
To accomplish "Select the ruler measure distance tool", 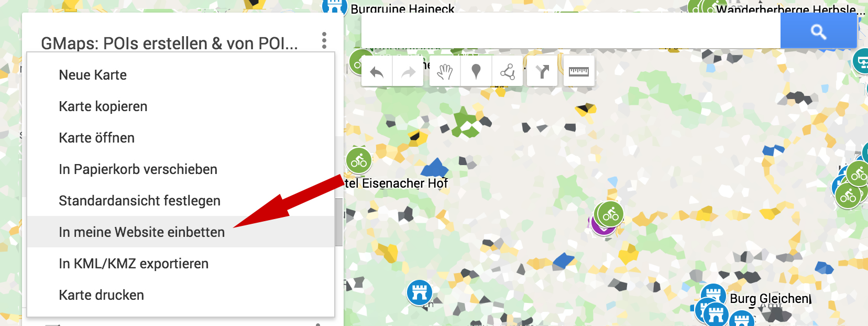I will [578, 71].
